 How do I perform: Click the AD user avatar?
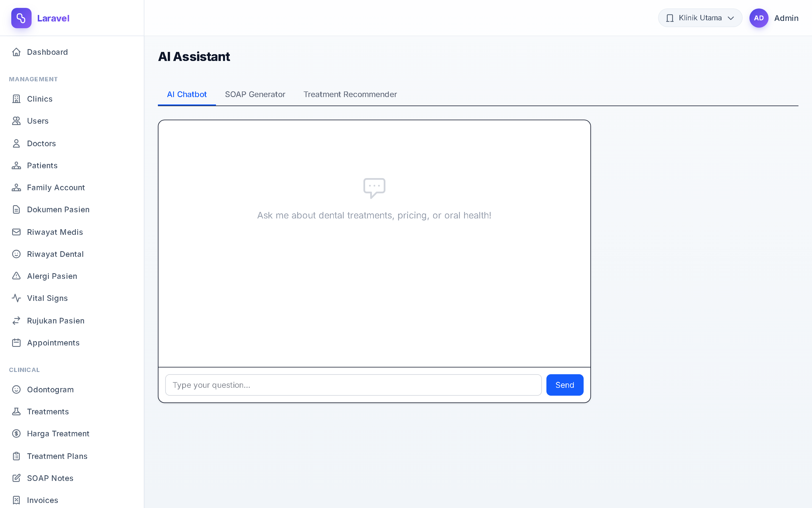tap(759, 18)
